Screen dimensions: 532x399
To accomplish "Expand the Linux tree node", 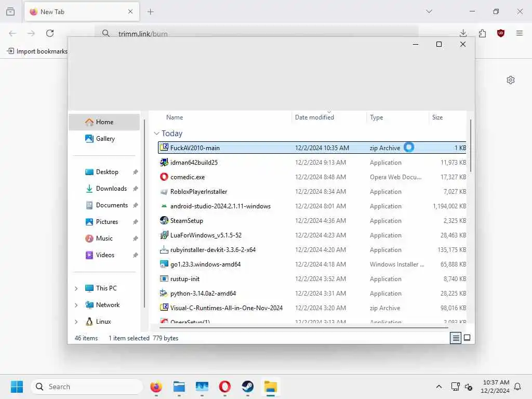I will [x=76, y=322].
